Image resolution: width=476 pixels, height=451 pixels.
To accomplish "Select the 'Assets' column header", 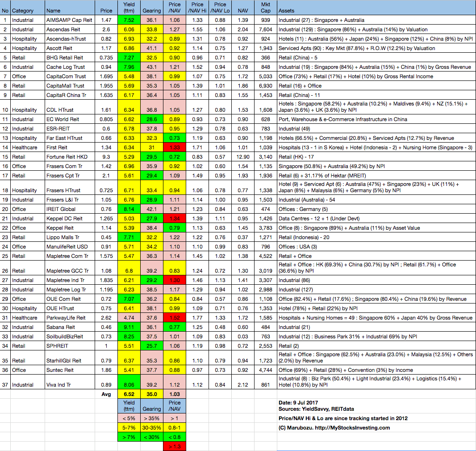I will (376, 8).
